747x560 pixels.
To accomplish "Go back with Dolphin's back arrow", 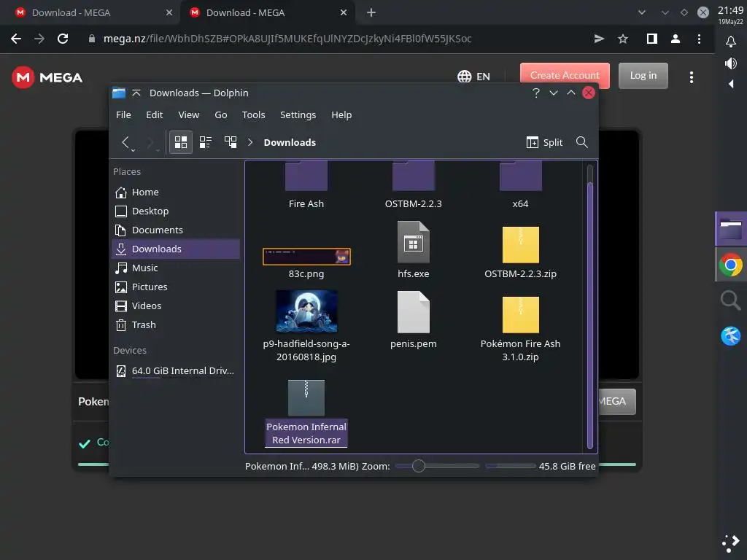I will 126,142.
